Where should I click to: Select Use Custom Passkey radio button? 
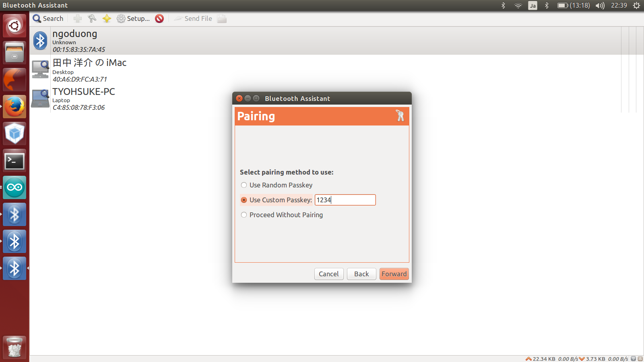[x=244, y=200]
